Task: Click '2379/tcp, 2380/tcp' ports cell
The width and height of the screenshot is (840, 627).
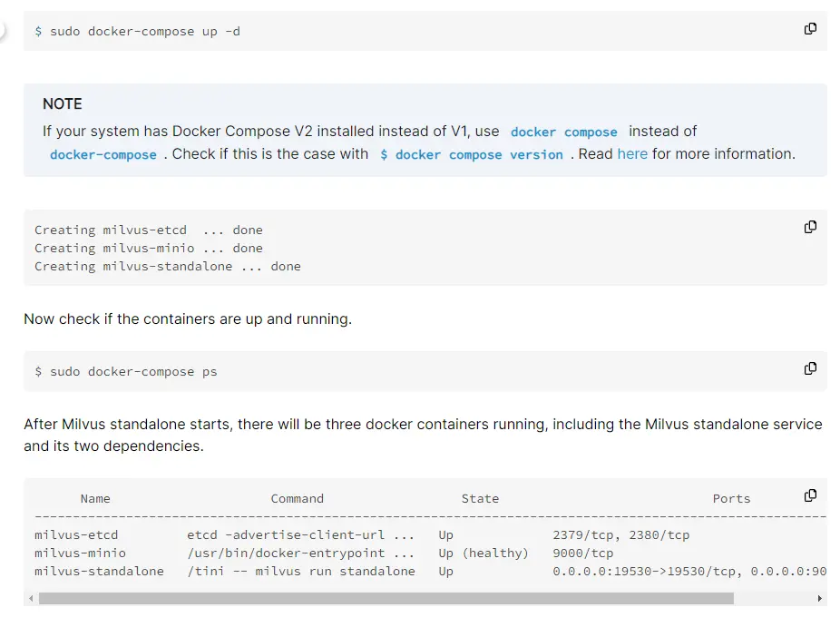Action: 620,534
